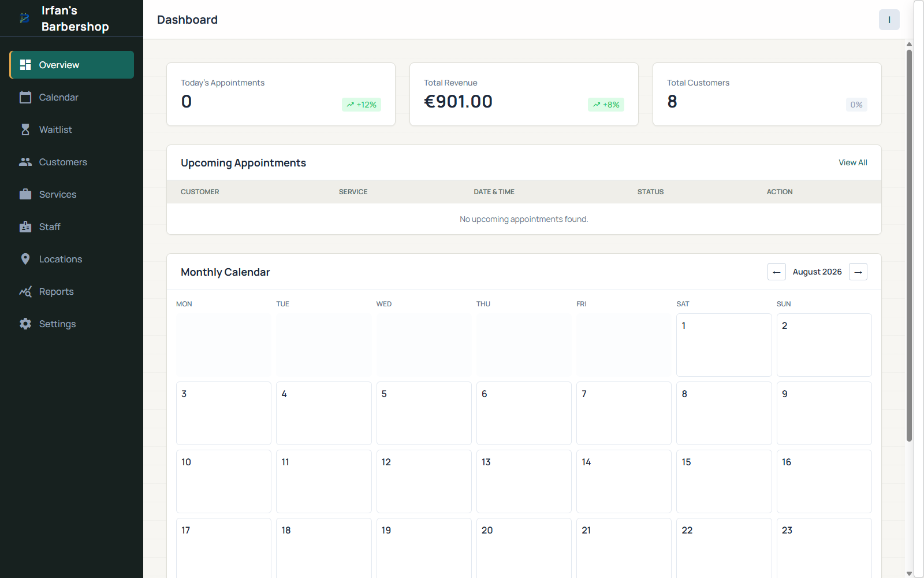Click the €901.00 revenue value
The height and width of the screenshot is (578, 924).
tap(459, 101)
